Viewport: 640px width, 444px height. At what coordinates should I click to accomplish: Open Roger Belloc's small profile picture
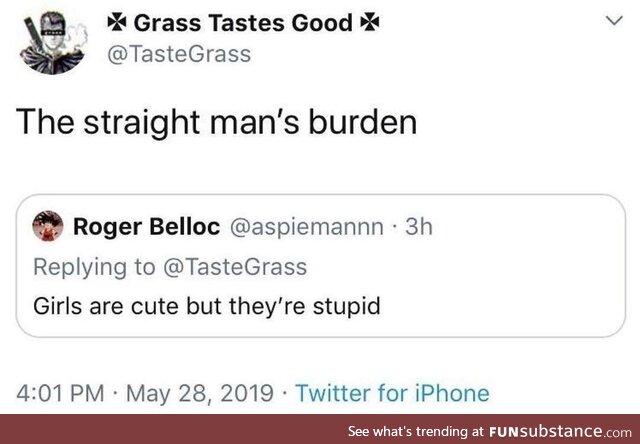[46, 226]
